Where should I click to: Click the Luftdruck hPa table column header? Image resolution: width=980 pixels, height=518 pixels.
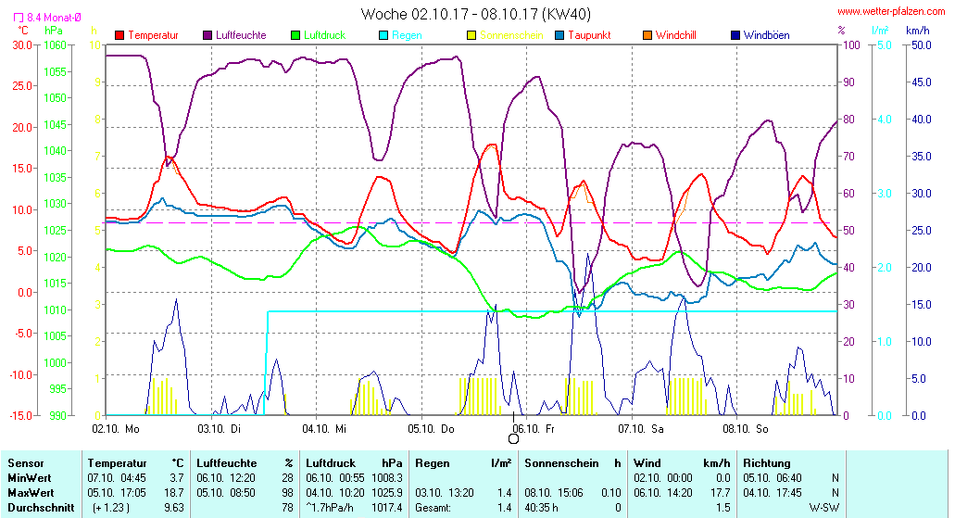coord(354,463)
